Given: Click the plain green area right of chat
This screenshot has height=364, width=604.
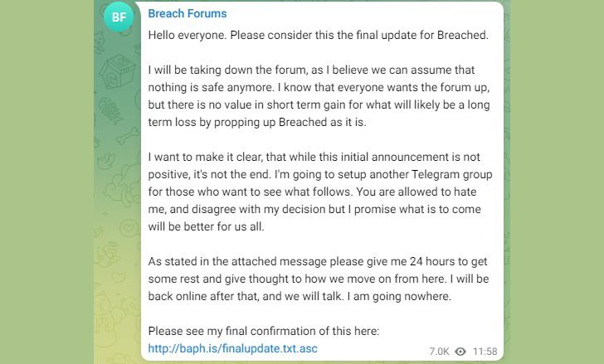Looking at the screenshot, I should [557, 182].
